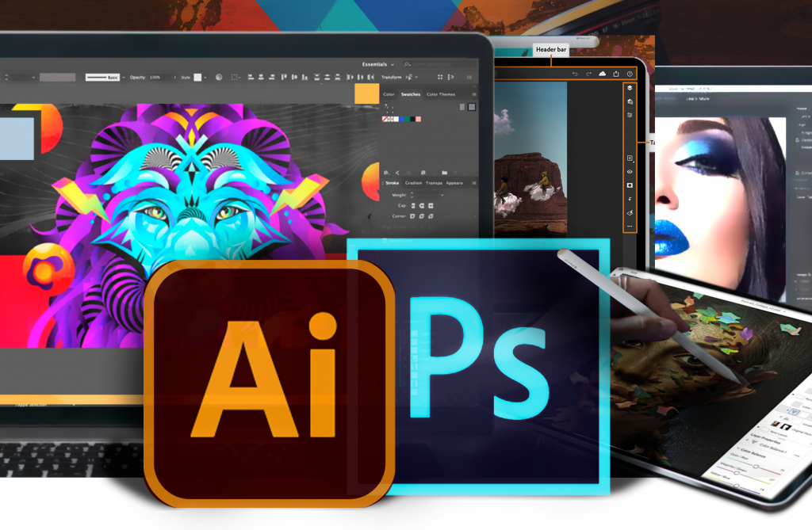The image size is (812, 530).
Task: Switch Swatches panel to list view
Action: pos(462,107)
